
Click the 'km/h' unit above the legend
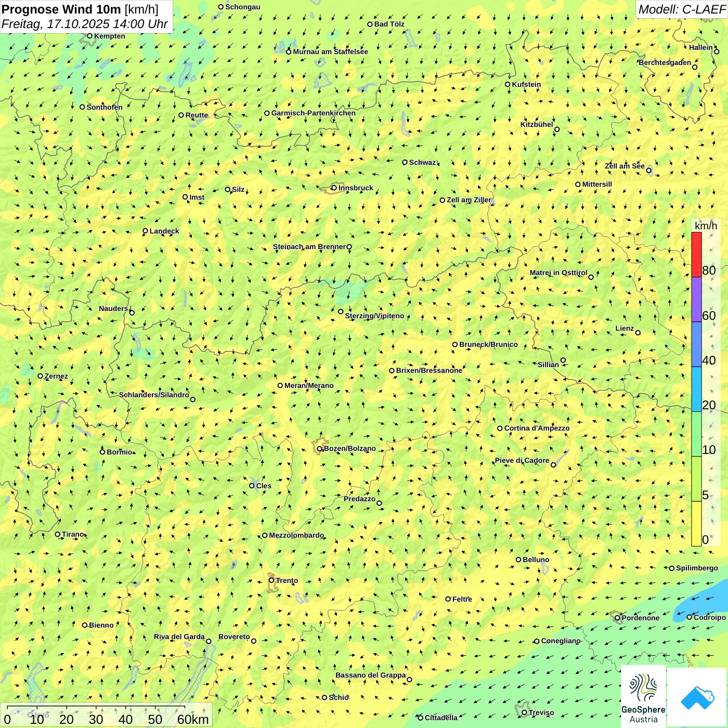tap(706, 226)
